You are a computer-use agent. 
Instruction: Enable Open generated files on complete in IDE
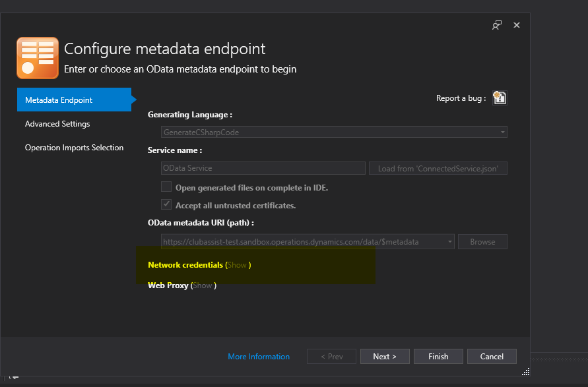[x=166, y=187]
